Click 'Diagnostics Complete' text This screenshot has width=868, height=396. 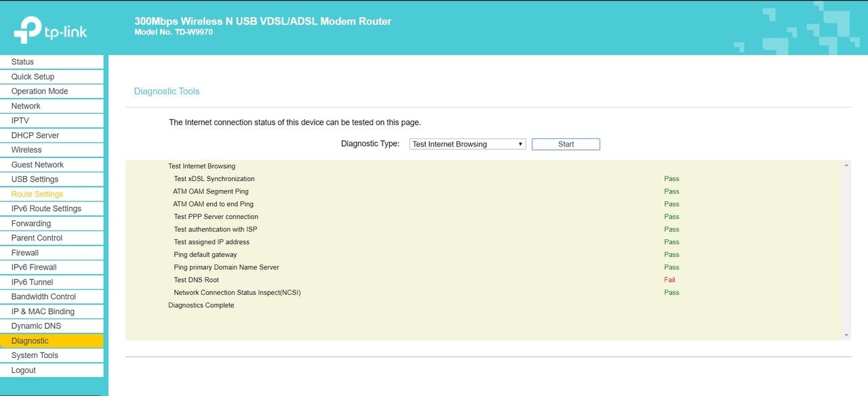(201, 305)
